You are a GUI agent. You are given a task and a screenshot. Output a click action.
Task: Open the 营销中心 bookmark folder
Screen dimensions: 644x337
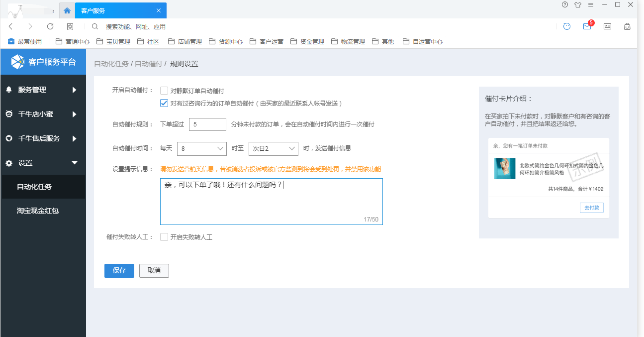[x=73, y=42]
